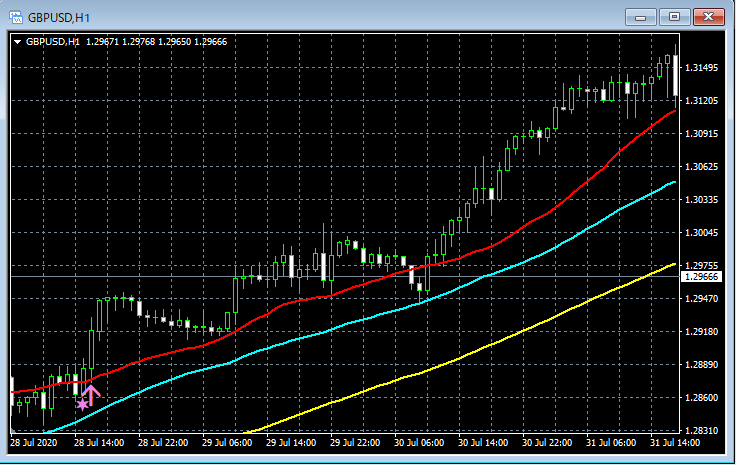This screenshot has height=465, width=736.
Task: Select the cyan moving average line
Action: point(329,331)
